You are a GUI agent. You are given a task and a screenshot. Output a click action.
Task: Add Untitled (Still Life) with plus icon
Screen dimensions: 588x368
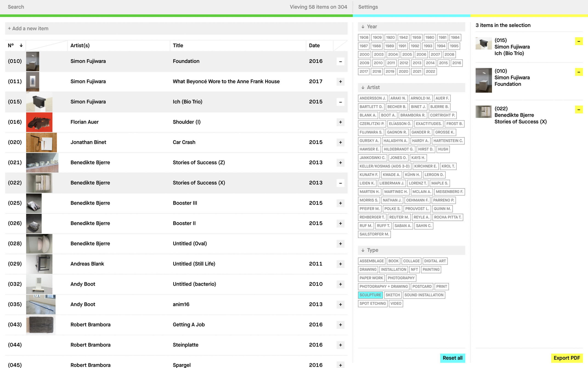tap(340, 264)
